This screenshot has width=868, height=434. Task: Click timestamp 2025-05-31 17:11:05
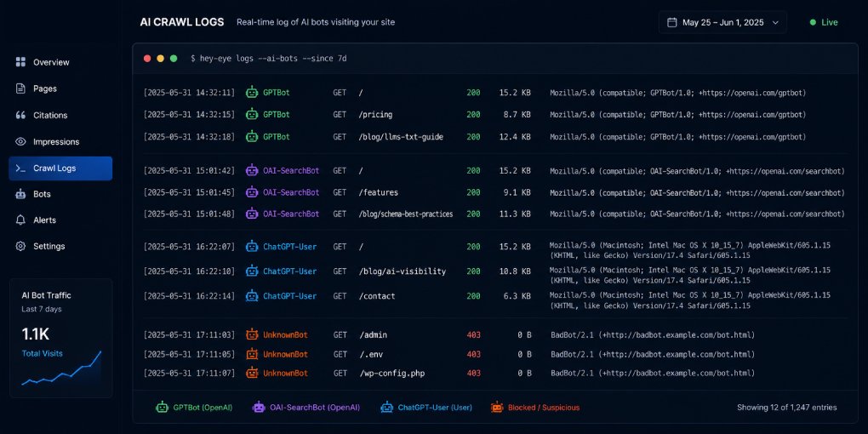click(x=189, y=354)
